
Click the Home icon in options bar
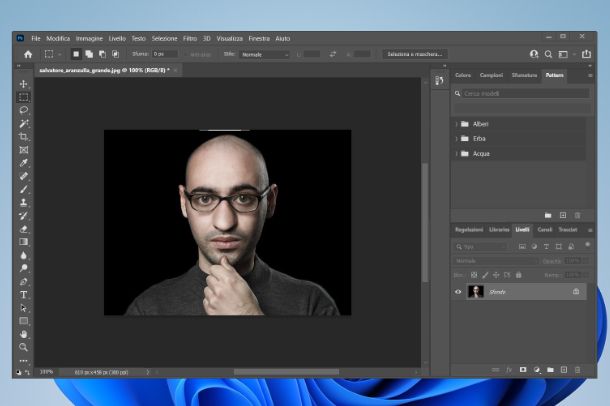click(27, 54)
